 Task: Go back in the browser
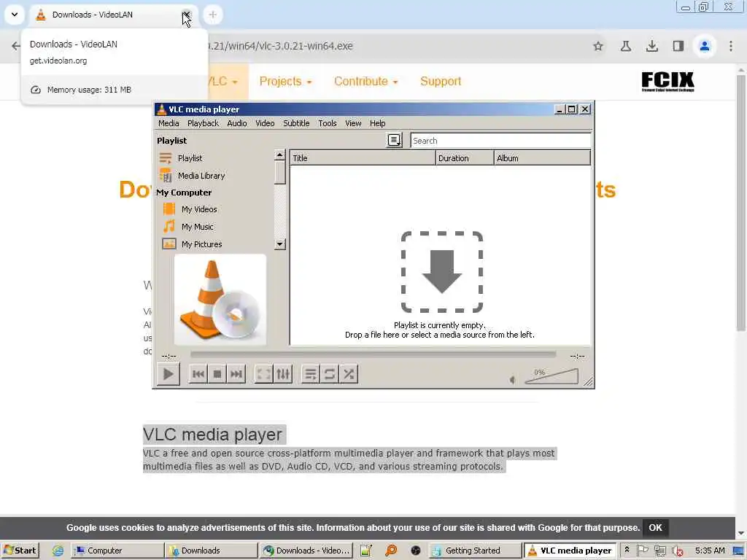pyautogui.click(x=16, y=46)
